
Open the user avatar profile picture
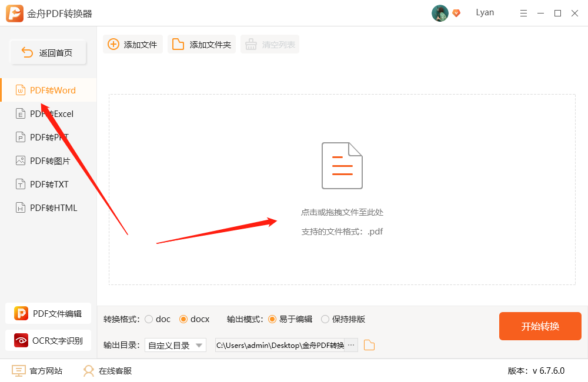pos(440,14)
